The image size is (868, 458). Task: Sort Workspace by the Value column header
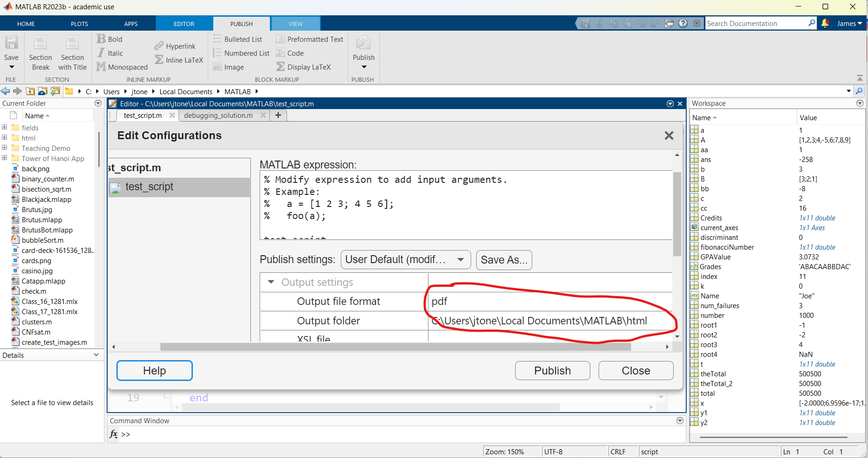pyautogui.click(x=830, y=117)
